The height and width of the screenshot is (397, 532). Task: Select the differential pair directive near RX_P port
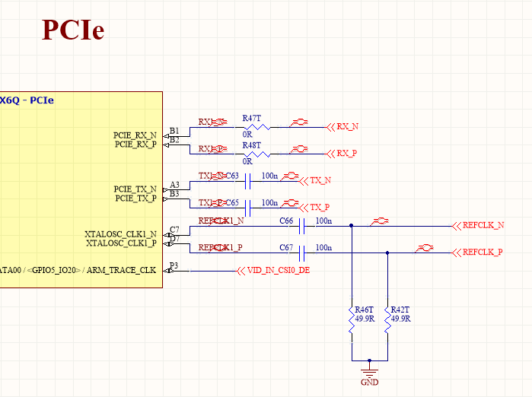point(299,149)
